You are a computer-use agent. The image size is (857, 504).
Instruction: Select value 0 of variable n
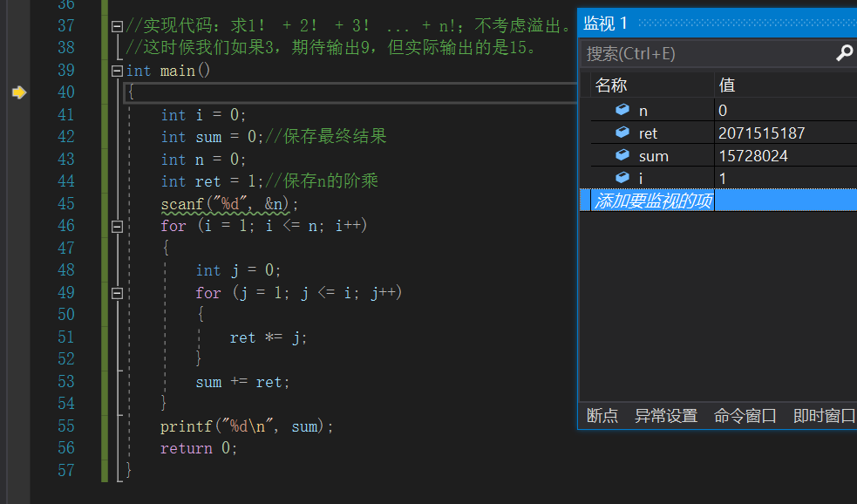coord(723,111)
